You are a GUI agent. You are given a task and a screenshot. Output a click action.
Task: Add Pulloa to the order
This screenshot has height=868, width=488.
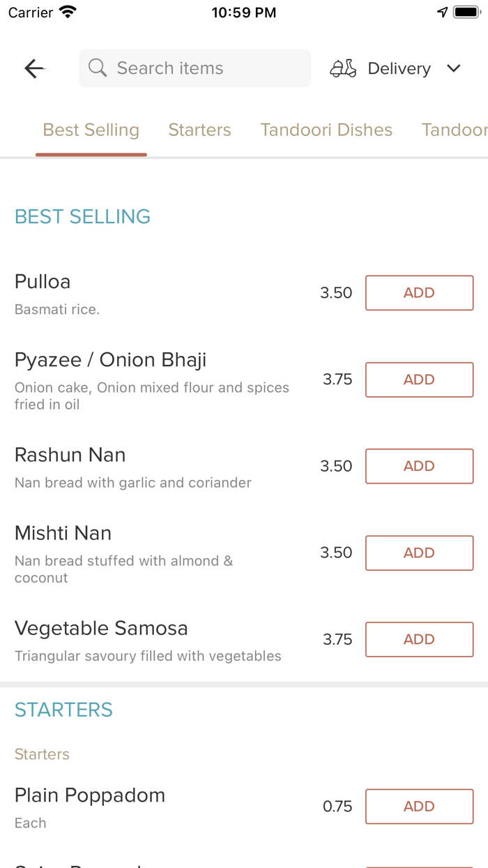[420, 293]
